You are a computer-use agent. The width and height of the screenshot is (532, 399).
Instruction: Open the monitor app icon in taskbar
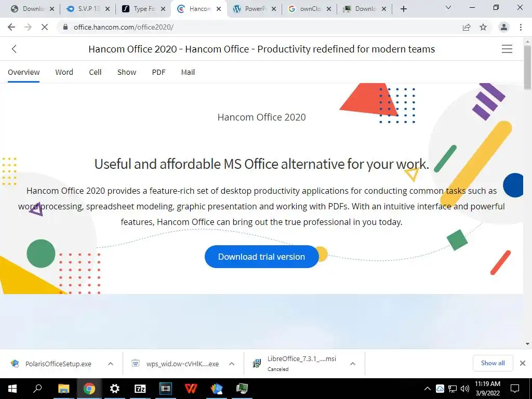(x=242, y=389)
